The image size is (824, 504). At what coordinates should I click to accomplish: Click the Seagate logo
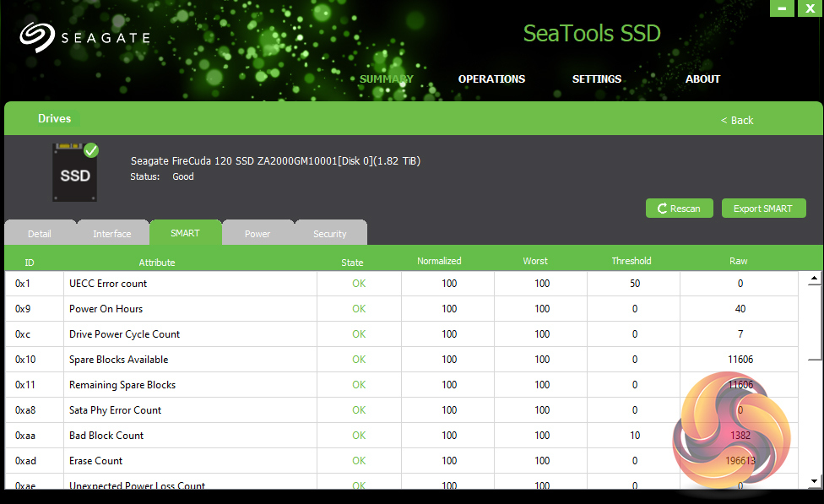pyautogui.click(x=84, y=37)
